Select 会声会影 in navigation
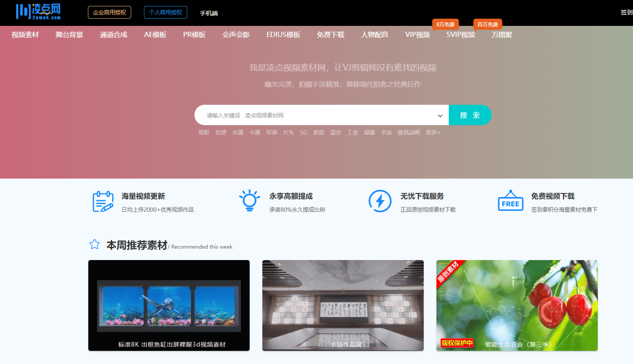Screen dimensions: 633x364 click(x=236, y=35)
